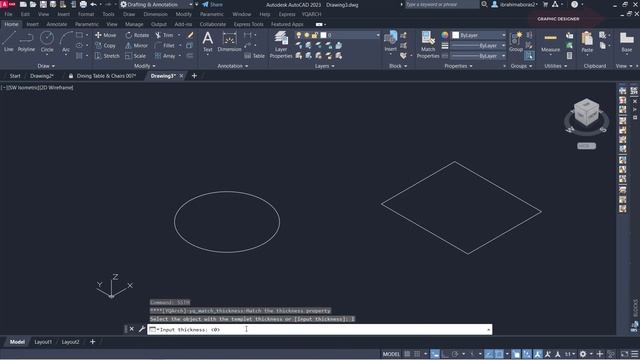Viewport: 640px width, 360px height.
Task: Open the Home ribbon tab
Action: click(11, 24)
